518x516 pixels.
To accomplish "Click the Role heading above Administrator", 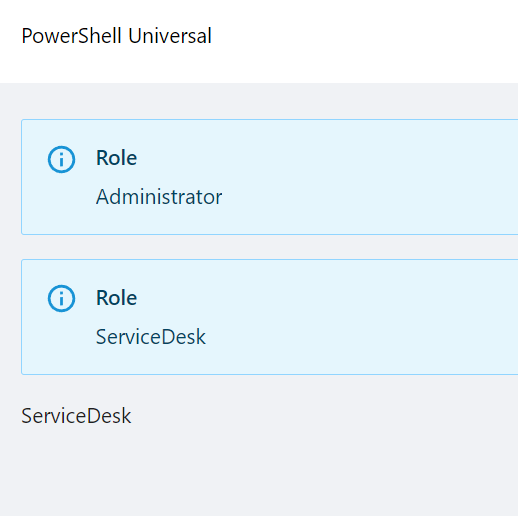I will 116,158.
